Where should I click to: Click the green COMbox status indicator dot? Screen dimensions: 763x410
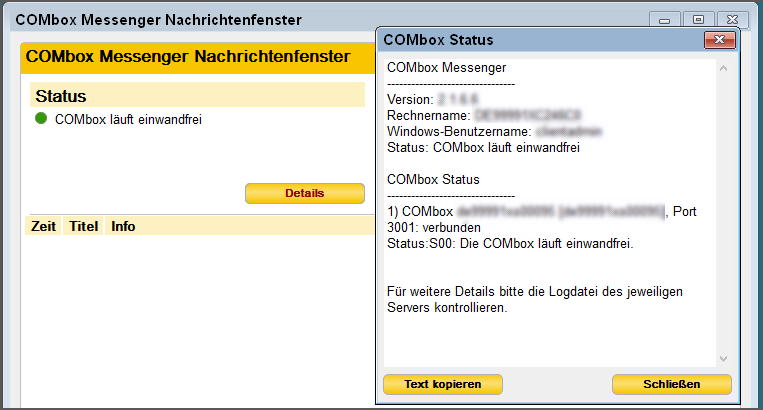coord(41,119)
